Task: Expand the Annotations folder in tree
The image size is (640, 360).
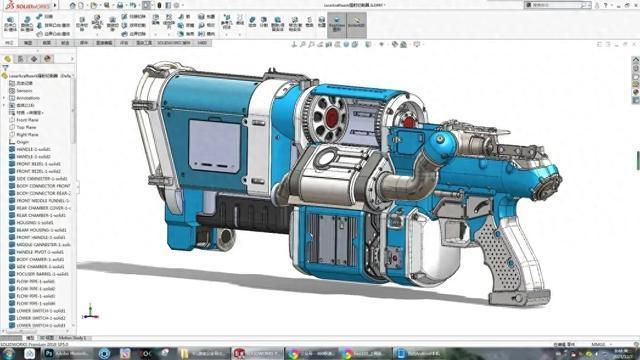Action: click(4, 98)
